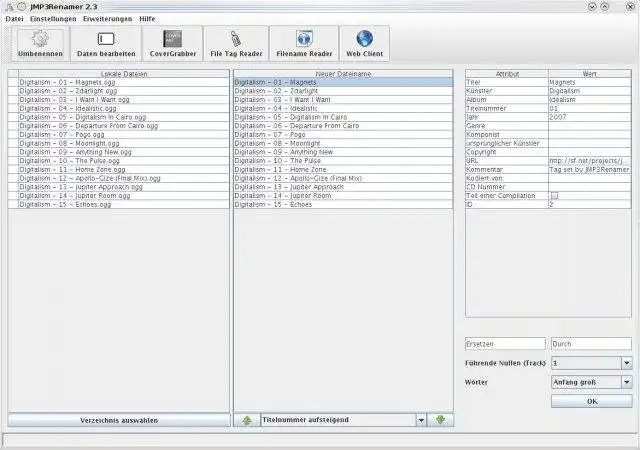The width and height of the screenshot is (640, 450).
Task: Select new filename 05 - Digitalism In Cairo
Action: 343,117
